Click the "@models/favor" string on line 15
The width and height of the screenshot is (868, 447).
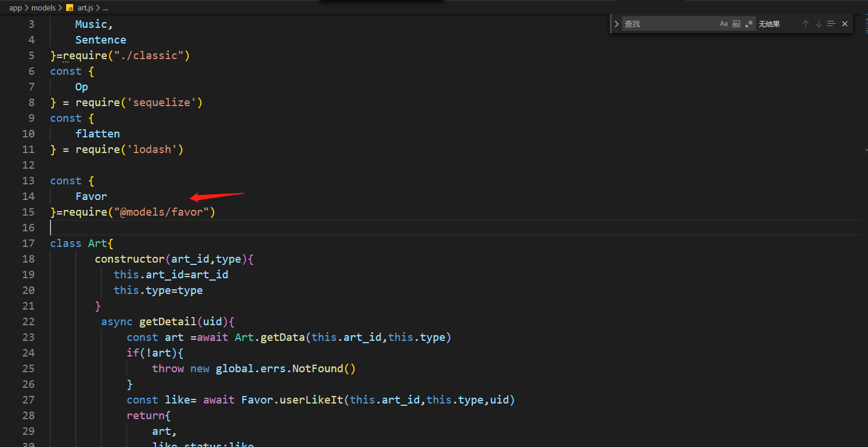point(162,212)
